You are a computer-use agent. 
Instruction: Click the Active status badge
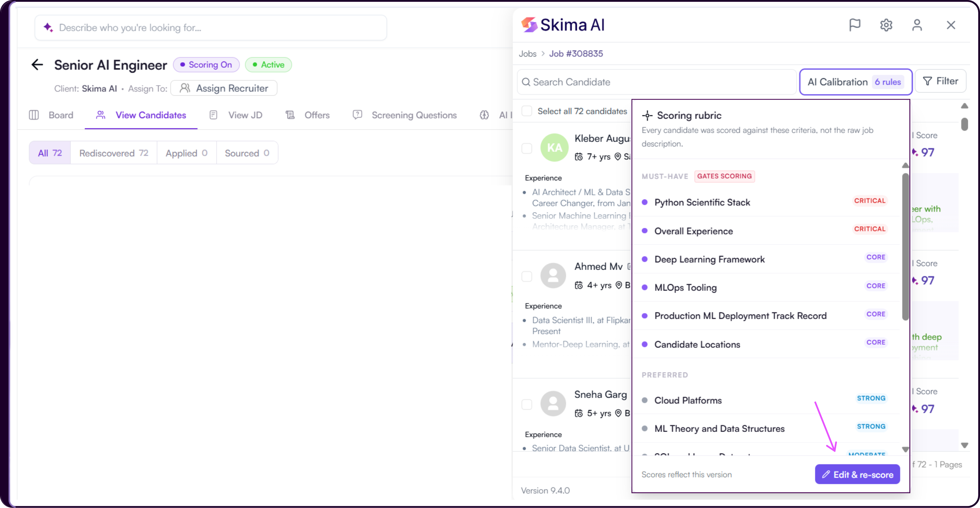pyautogui.click(x=269, y=65)
